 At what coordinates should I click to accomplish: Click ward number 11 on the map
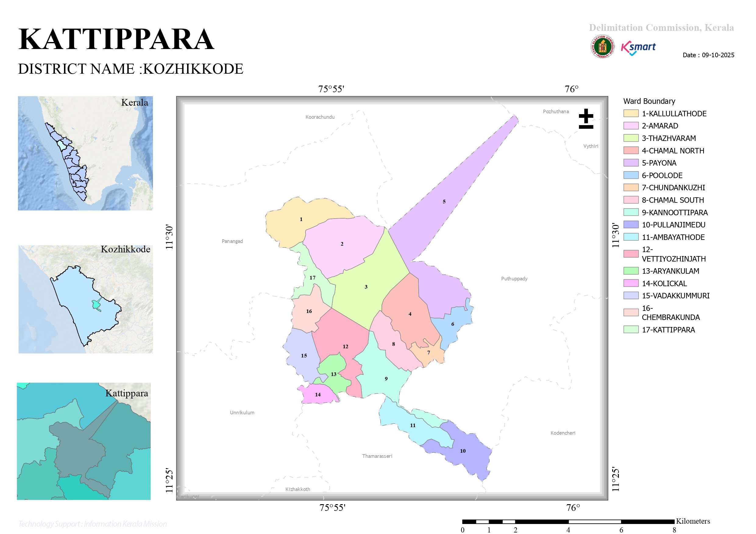[x=413, y=425]
